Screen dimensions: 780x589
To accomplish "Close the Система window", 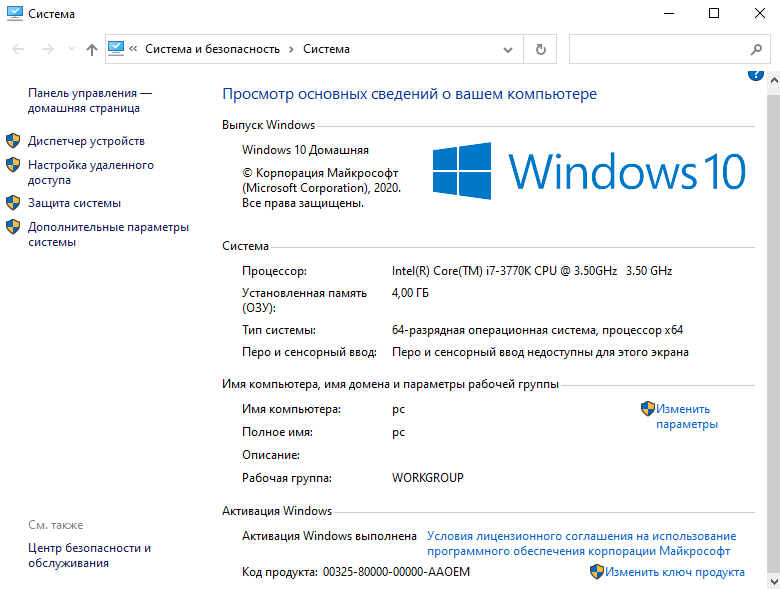I will coord(759,13).
